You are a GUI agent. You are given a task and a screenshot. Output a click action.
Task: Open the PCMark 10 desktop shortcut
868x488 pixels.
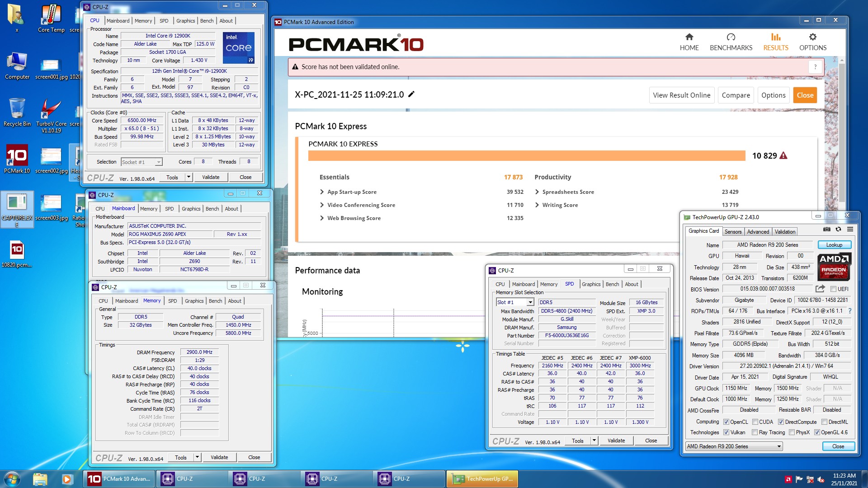tap(17, 159)
